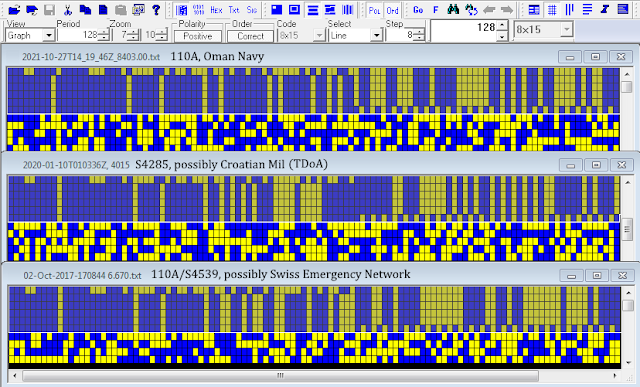This screenshot has height=387, width=640.
Task: Click scroll thumb in S4285 Croatian Mil window
Action: [627, 228]
